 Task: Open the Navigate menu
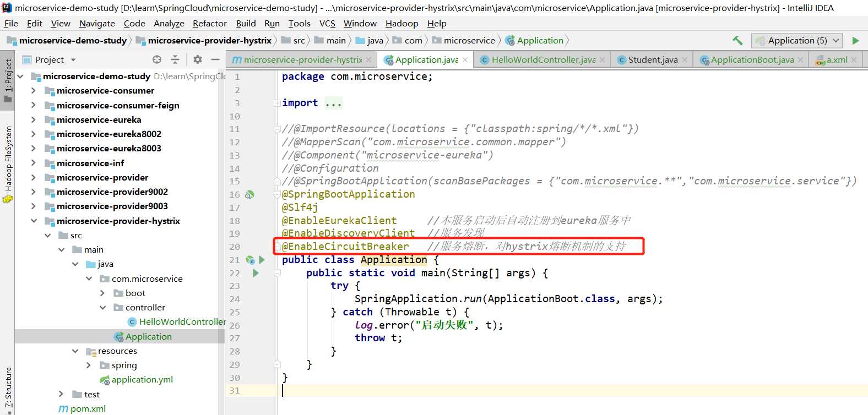pyautogui.click(x=97, y=24)
